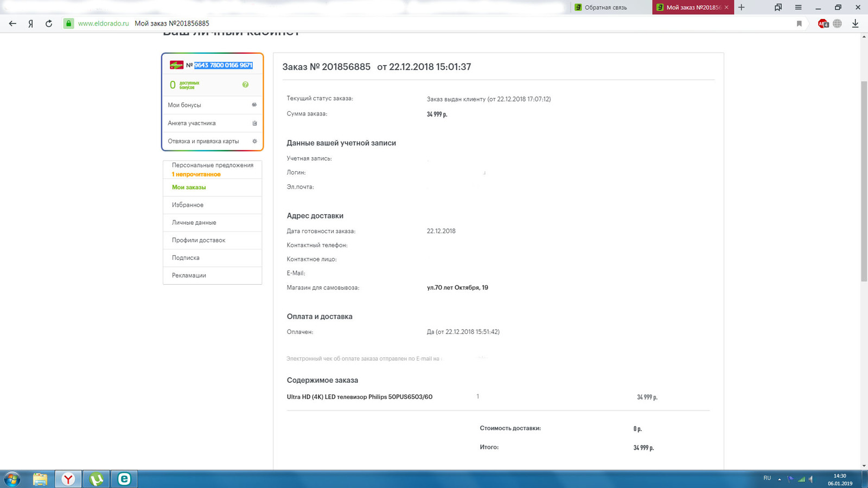868x488 pixels.
Task: Open ESET from the taskbar
Action: click(x=124, y=479)
